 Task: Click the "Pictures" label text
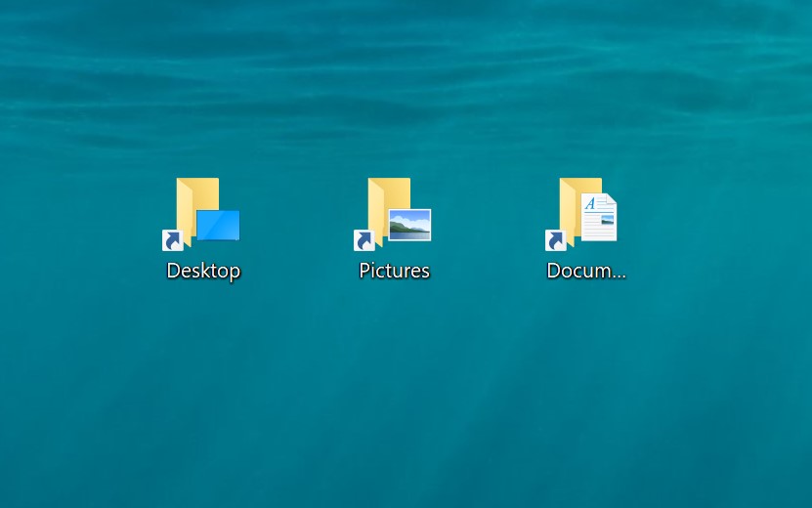pos(395,271)
